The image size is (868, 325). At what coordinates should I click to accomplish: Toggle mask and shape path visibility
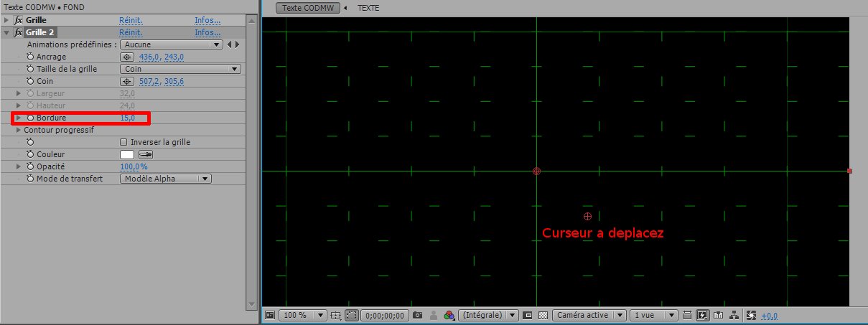point(351,315)
